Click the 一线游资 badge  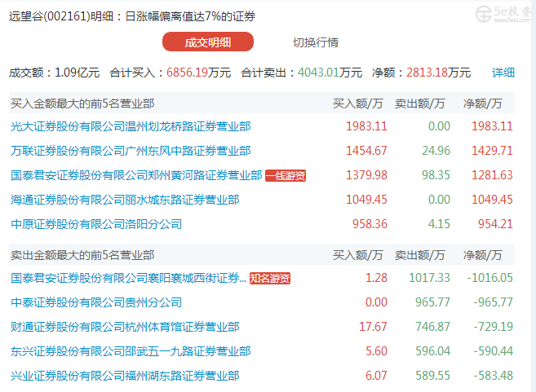click(x=286, y=175)
